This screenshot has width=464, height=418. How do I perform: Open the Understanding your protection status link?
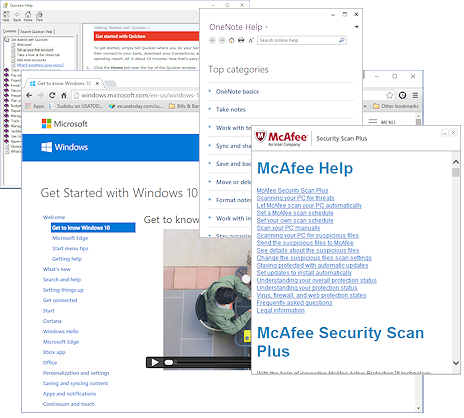307,288
